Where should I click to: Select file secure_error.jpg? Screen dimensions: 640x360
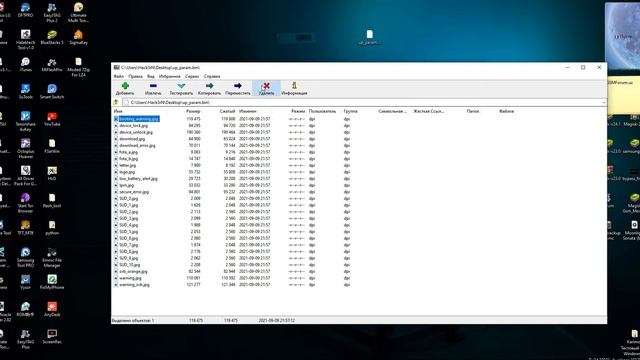(x=134, y=192)
